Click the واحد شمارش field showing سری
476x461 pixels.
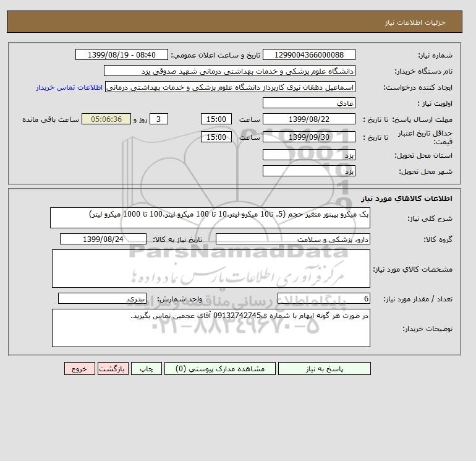[102, 299]
